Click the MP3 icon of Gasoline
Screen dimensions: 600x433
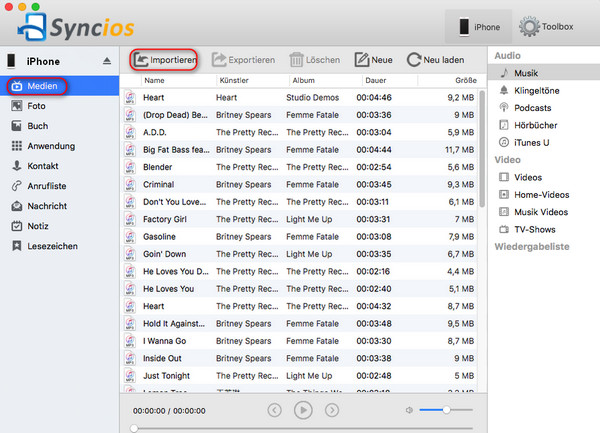coord(130,237)
